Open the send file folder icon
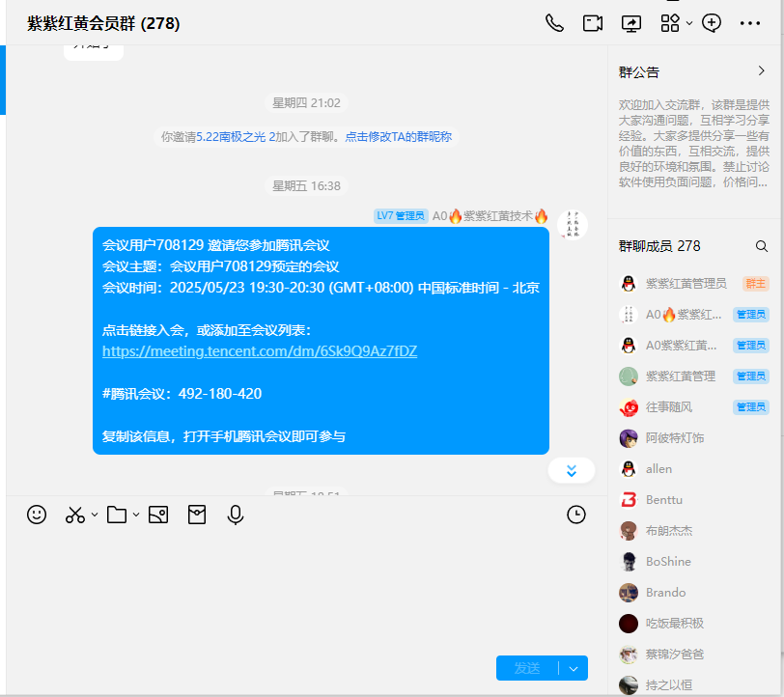 point(117,515)
